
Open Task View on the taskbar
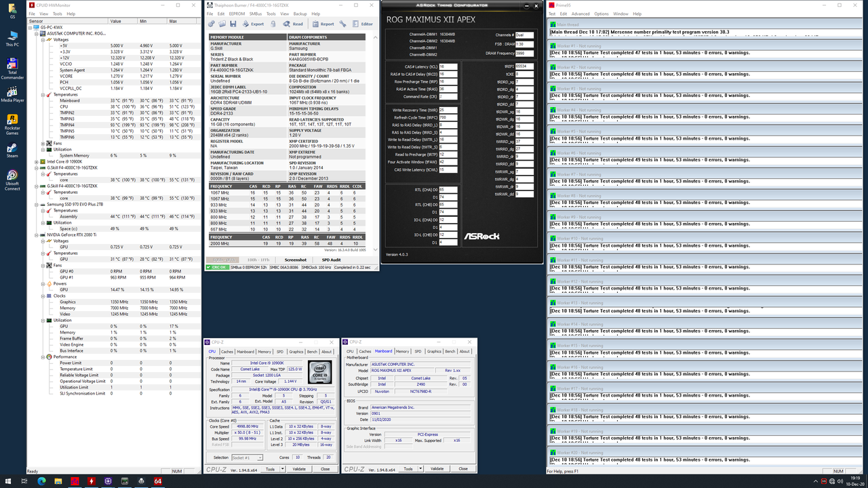point(25,481)
